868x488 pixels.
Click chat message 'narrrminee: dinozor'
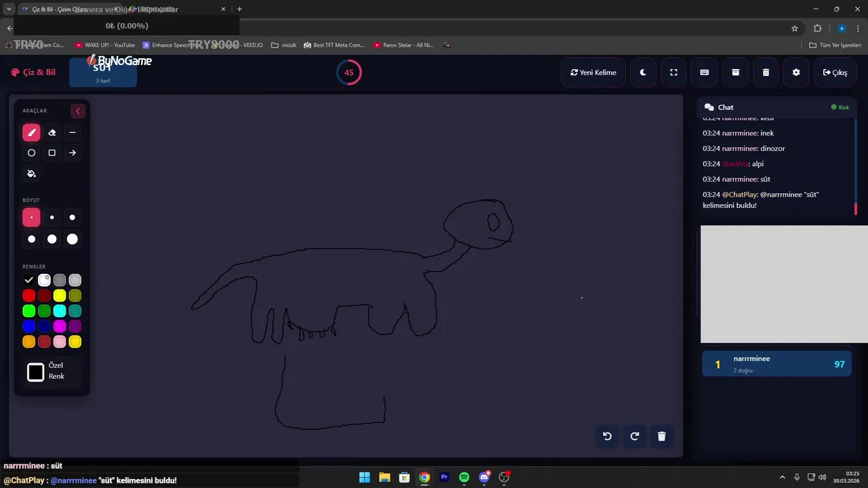tap(744, 148)
